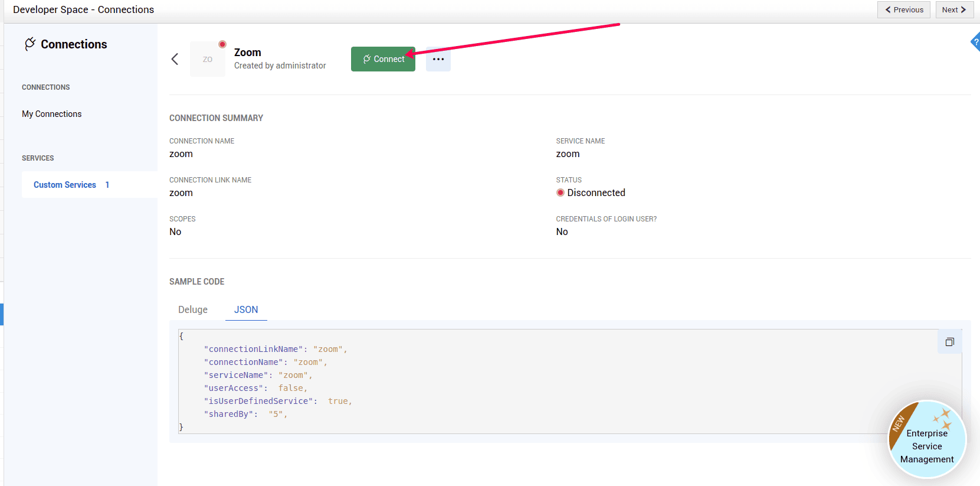
Task: Click the Zoom connection title text
Action: (x=248, y=53)
